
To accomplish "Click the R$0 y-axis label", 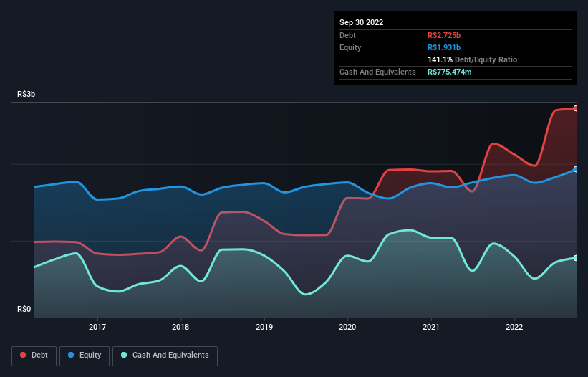I will tap(24, 309).
